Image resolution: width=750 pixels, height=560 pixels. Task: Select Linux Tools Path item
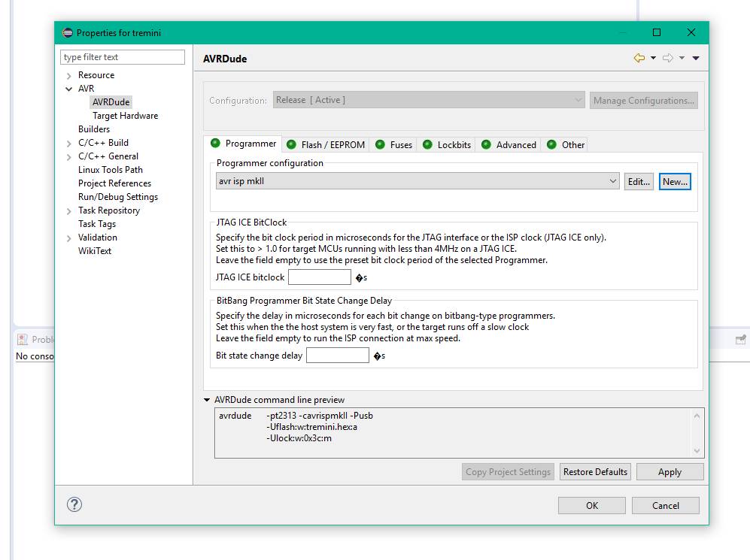pos(111,170)
